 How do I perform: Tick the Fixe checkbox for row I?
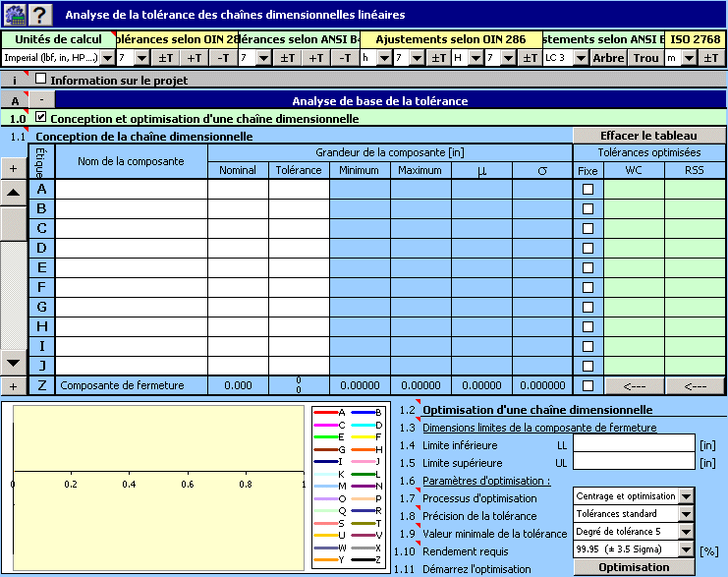(x=588, y=347)
